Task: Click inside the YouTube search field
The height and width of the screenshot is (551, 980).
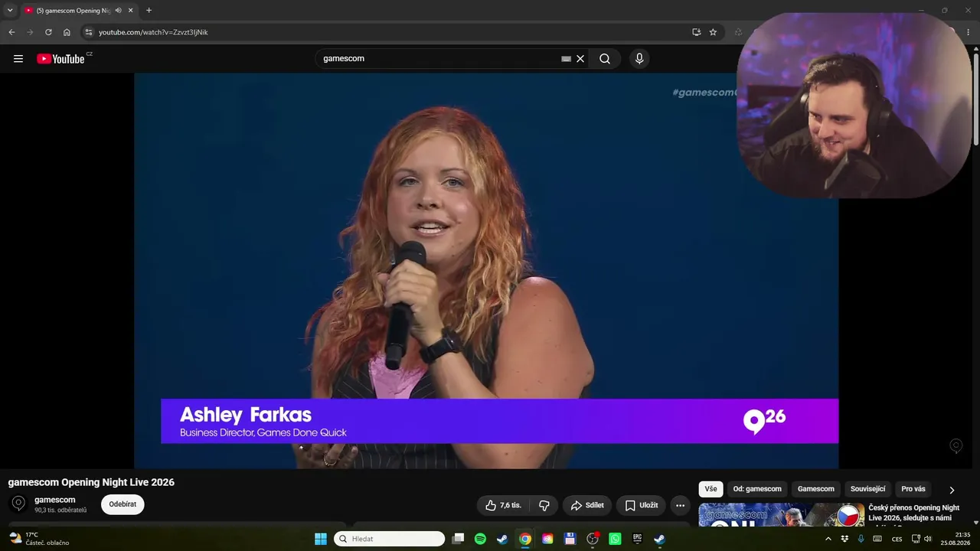Action: tap(440, 59)
